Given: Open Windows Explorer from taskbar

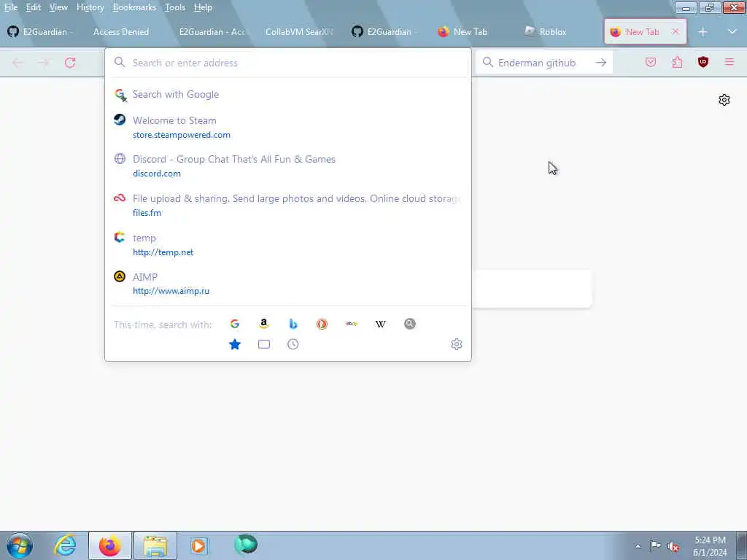Looking at the screenshot, I should (155, 545).
